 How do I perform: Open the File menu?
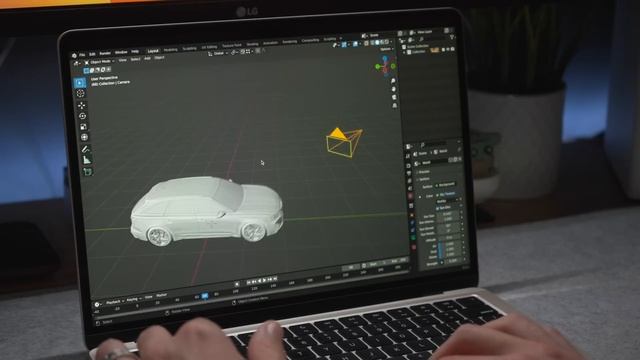82,55
